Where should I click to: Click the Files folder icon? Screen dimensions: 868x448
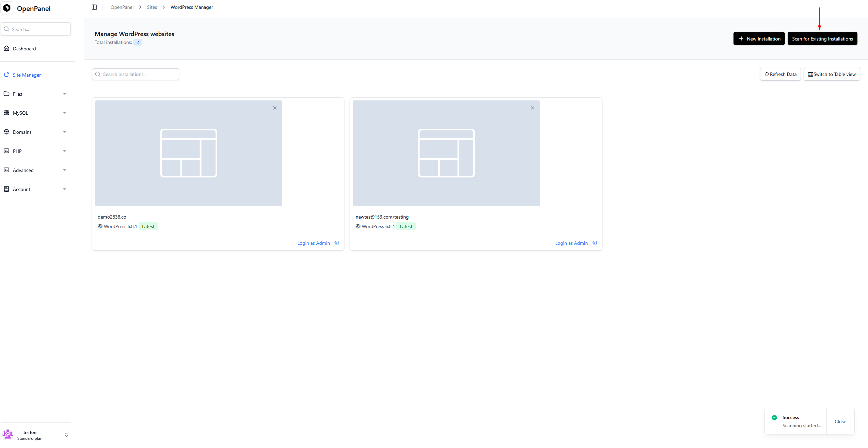[x=6, y=94]
